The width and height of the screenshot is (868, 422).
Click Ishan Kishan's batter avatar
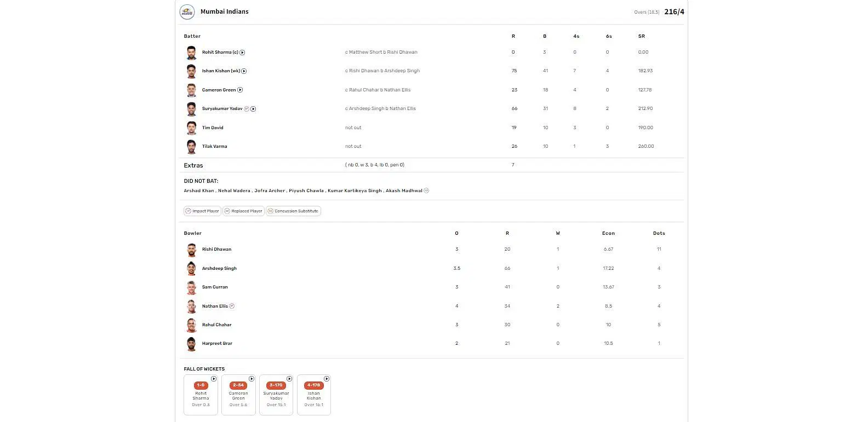pos(191,71)
